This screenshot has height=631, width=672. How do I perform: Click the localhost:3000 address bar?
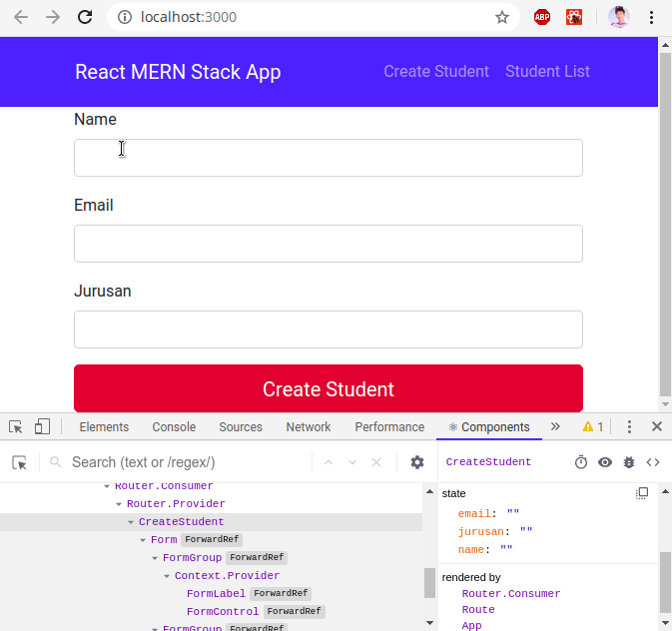pyautogui.click(x=313, y=17)
